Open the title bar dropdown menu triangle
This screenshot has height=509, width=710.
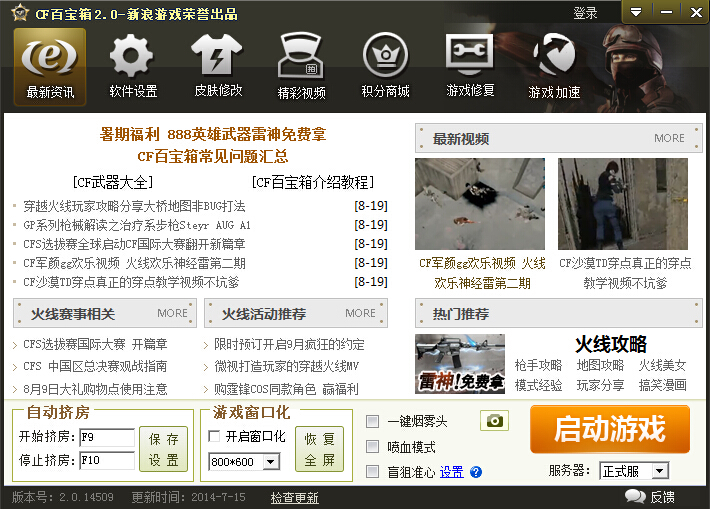pyautogui.click(x=636, y=12)
